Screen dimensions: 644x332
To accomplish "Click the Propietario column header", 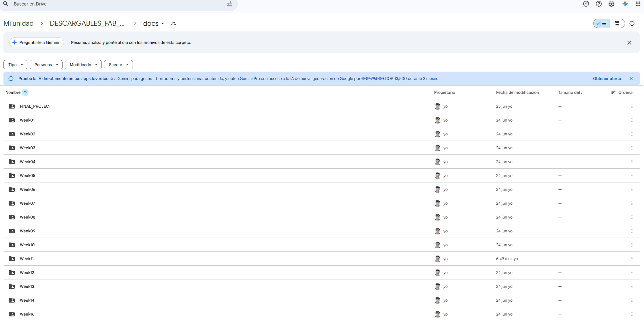I will [x=445, y=92].
